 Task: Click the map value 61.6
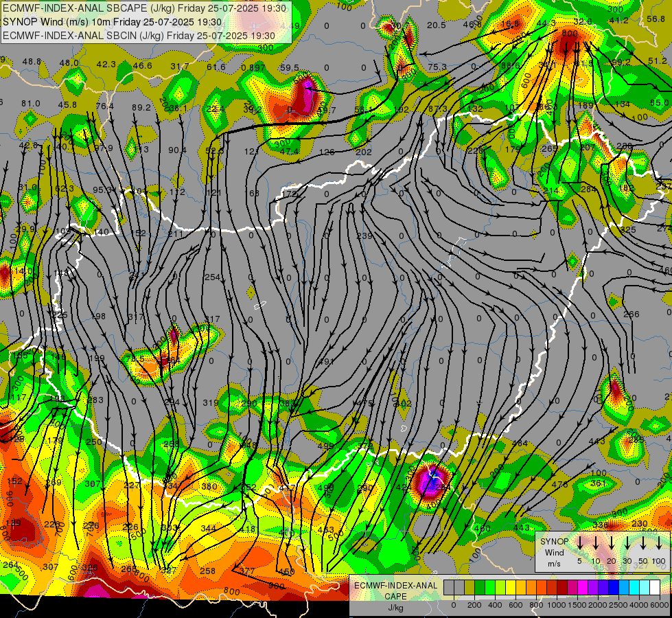tap(216, 67)
